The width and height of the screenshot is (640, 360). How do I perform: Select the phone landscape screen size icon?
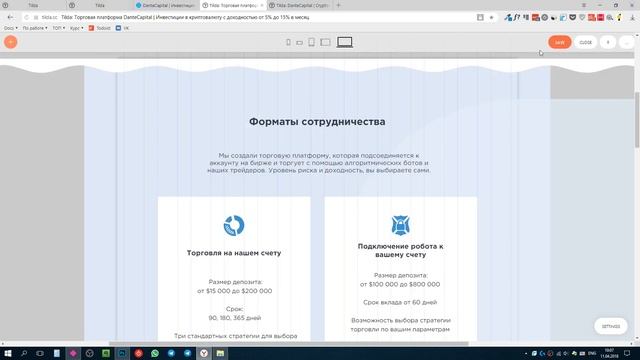(300, 43)
